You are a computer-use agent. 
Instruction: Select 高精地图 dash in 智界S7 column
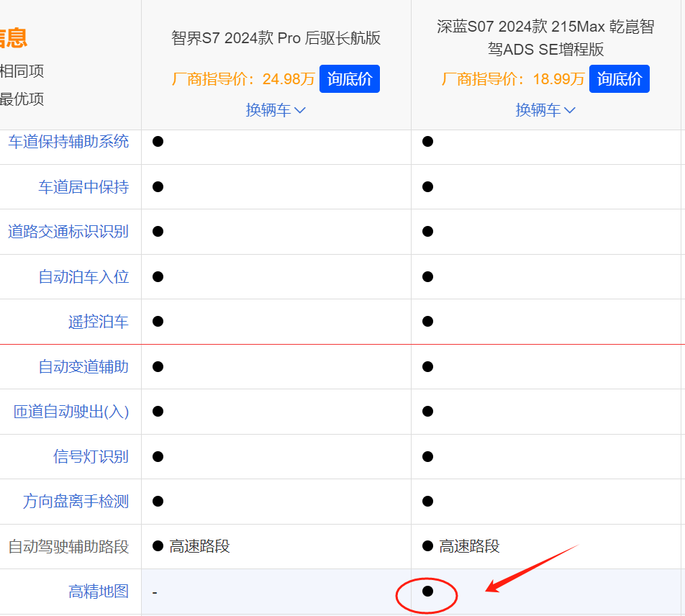tap(155, 593)
